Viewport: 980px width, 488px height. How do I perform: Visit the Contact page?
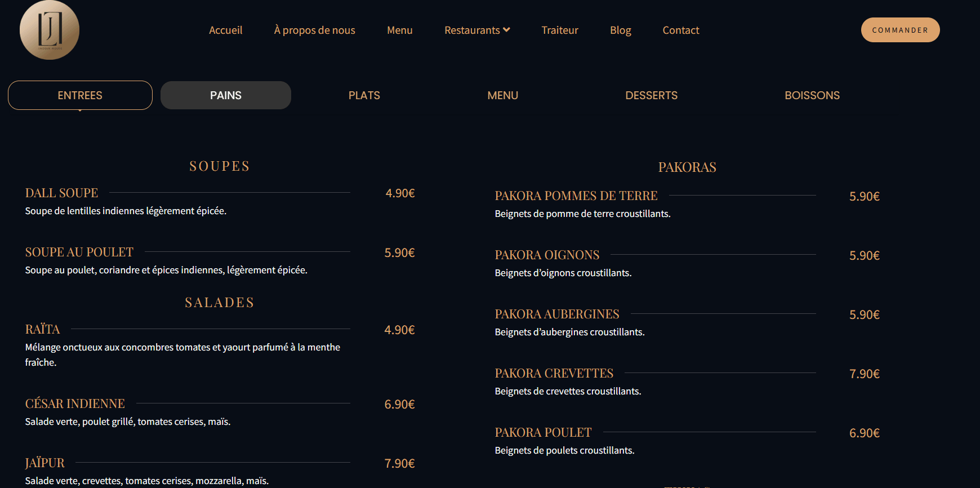tap(680, 30)
